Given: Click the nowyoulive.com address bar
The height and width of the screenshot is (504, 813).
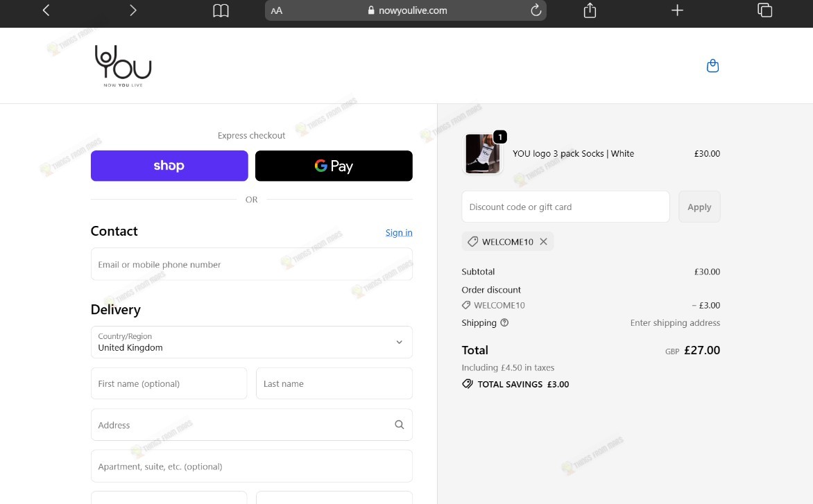Looking at the screenshot, I should coord(406,10).
